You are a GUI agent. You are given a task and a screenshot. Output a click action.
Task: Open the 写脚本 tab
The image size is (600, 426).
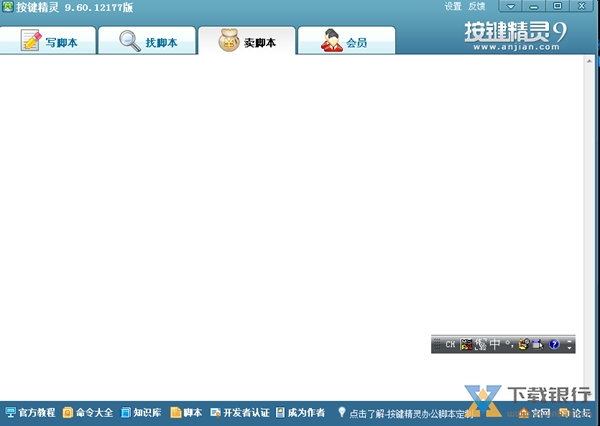pyautogui.click(x=48, y=40)
